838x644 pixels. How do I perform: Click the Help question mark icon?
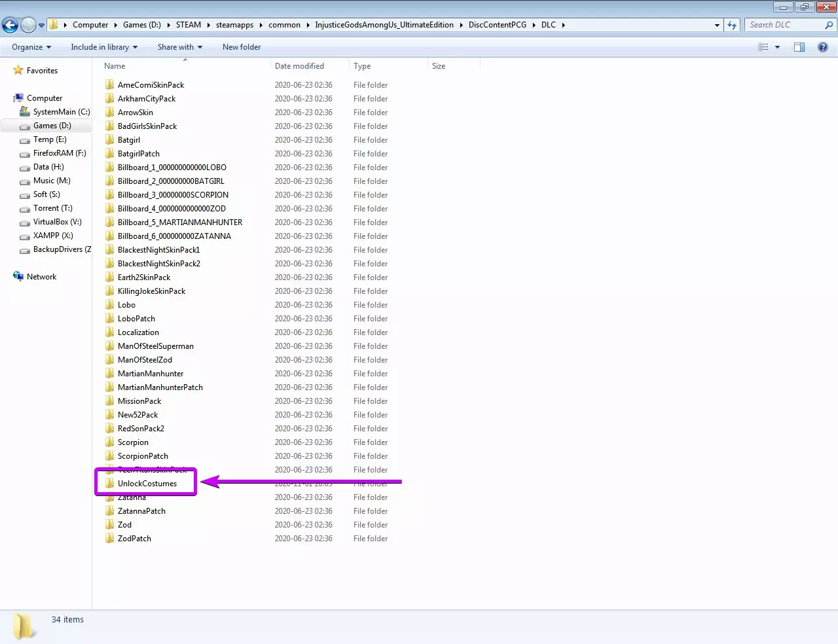823,47
